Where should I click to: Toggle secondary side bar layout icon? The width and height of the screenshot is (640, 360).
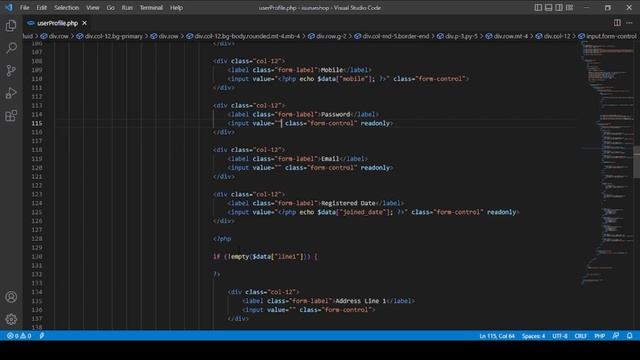pyautogui.click(x=559, y=7)
